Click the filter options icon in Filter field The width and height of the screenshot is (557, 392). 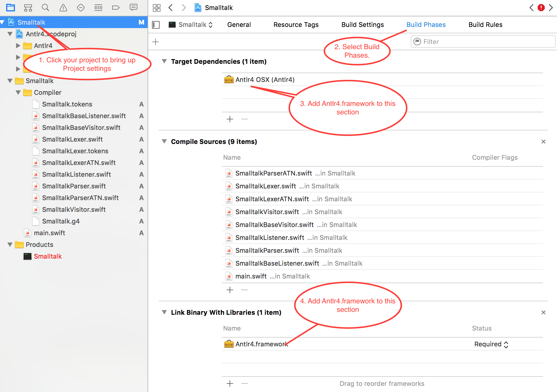pyautogui.click(x=417, y=42)
